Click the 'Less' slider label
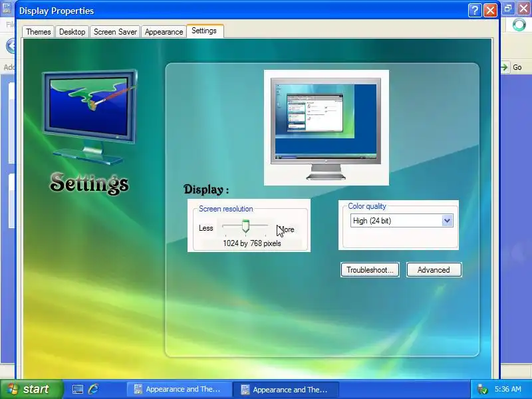532x399 pixels. pos(206,228)
